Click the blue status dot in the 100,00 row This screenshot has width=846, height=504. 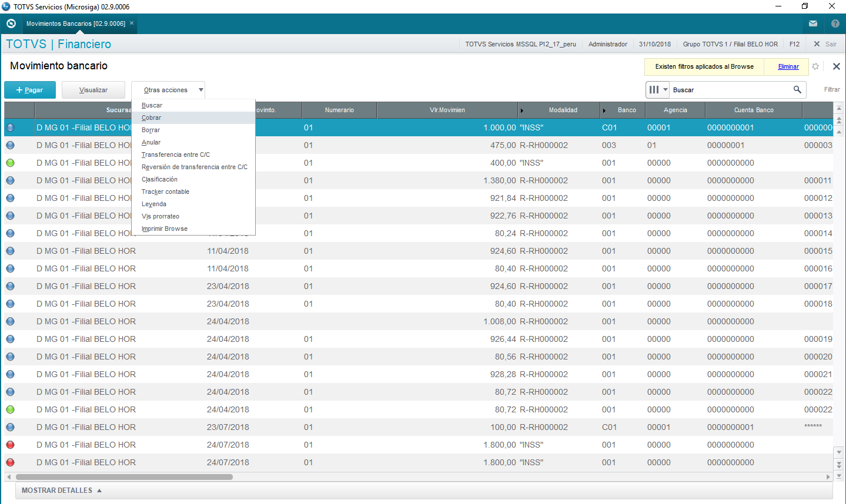tap(10, 427)
